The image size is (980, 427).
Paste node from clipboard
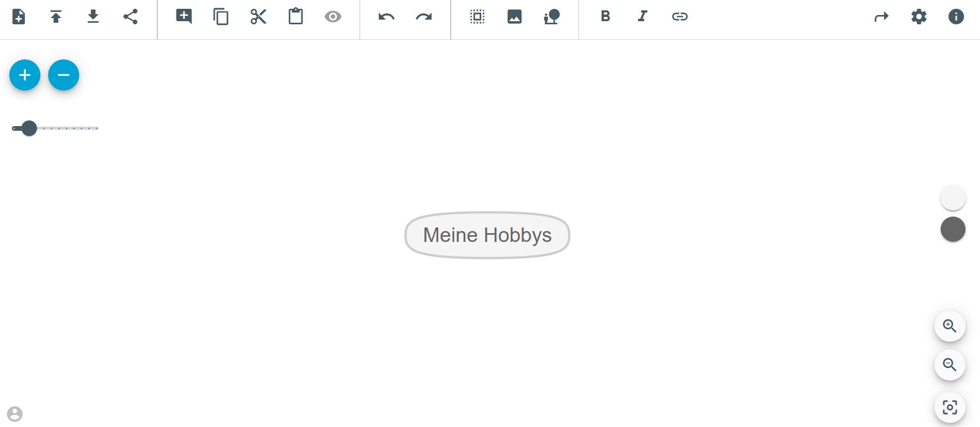[295, 17]
